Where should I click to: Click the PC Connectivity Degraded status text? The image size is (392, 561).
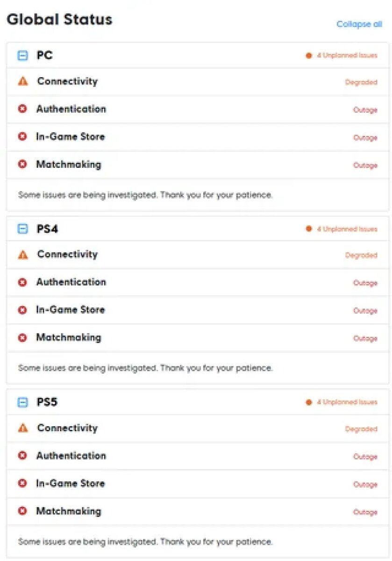point(361,82)
